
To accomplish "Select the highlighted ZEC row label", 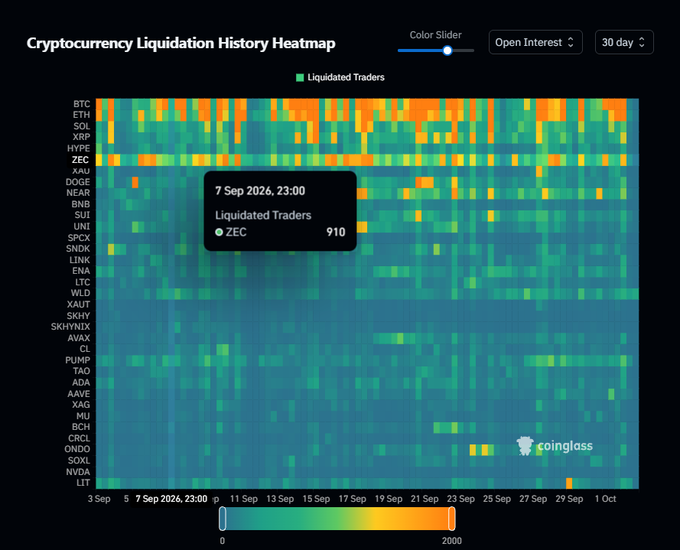I will click(x=80, y=160).
